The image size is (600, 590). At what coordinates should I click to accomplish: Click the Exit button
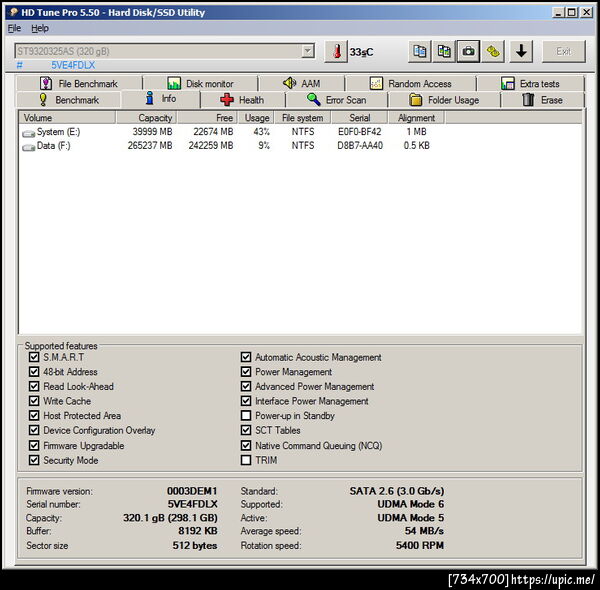[564, 51]
